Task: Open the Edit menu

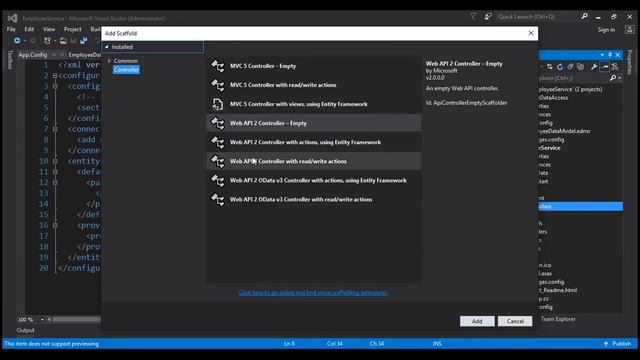Action: pos(29,29)
